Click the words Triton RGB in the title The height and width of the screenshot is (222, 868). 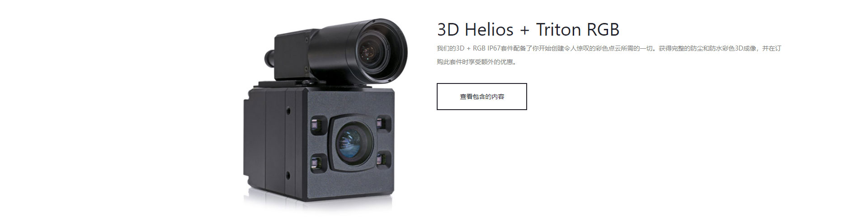[578, 30]
